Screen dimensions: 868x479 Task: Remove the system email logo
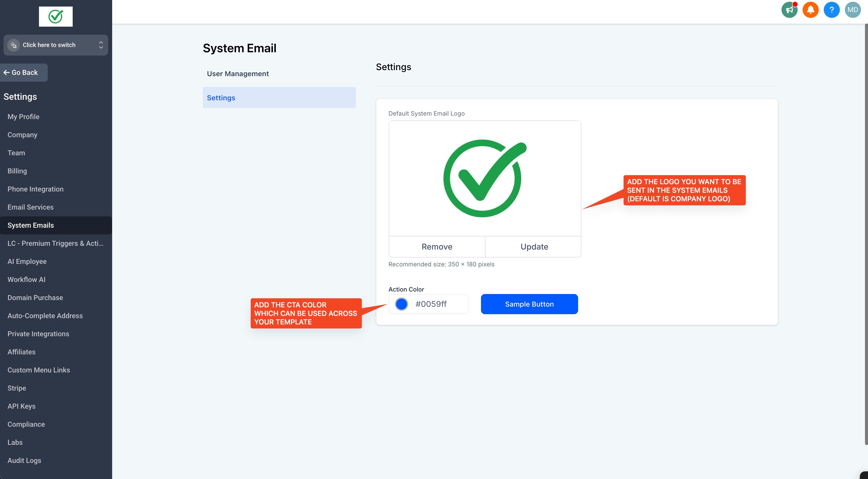pos(437,247)
